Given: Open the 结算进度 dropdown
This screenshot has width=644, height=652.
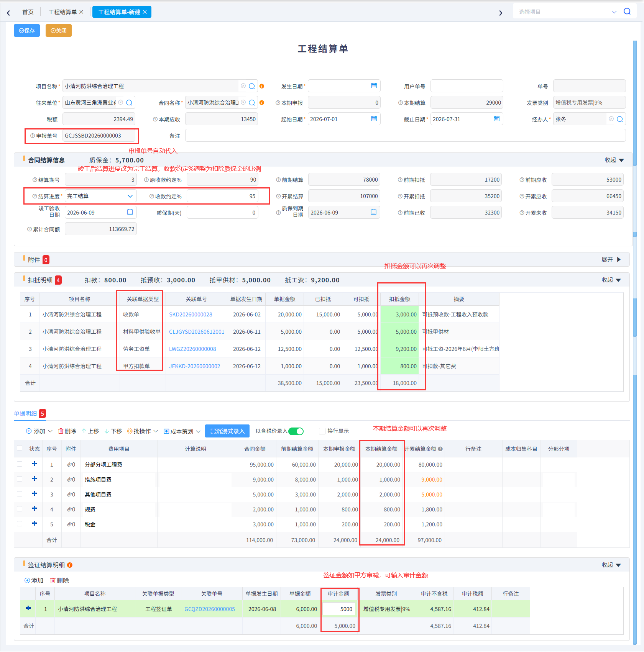Looking at the screenshot, I should point(100,196).
